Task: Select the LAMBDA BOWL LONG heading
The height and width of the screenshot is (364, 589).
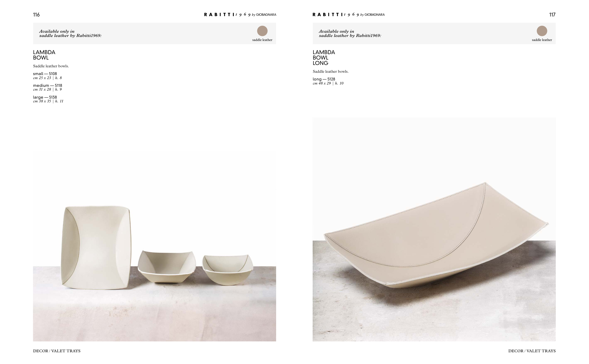Action: (324, 58)
